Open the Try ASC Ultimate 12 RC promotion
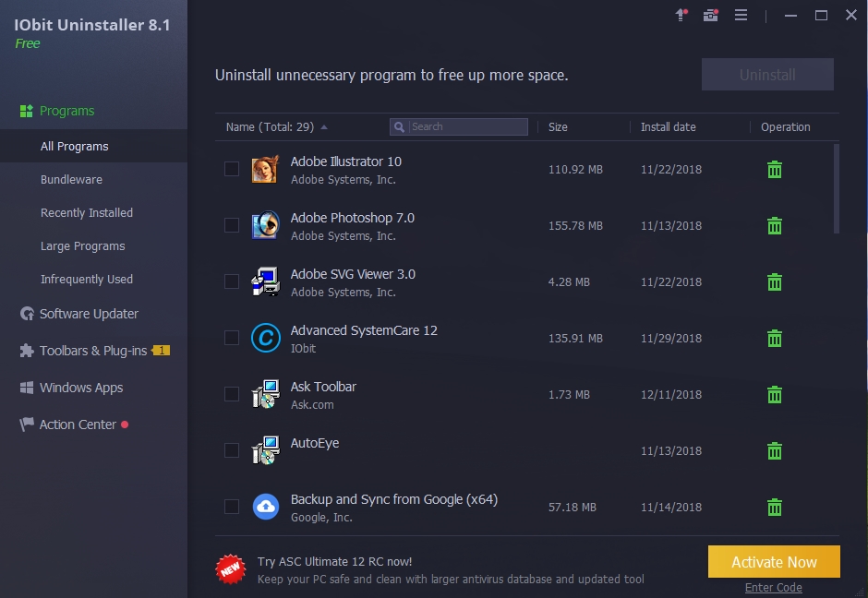The height and width of the screenshot is (598, 868). pos(334,561)
